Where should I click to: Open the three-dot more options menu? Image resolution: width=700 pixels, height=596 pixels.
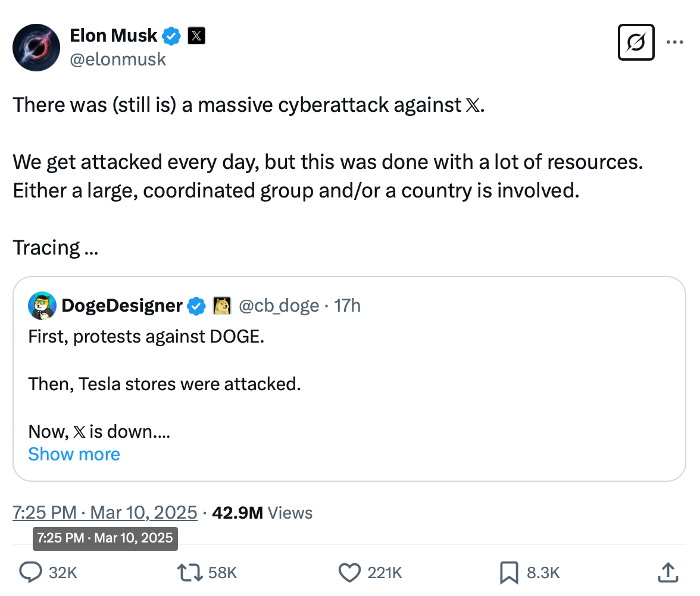pyautogui.click(x=674, y=42)
